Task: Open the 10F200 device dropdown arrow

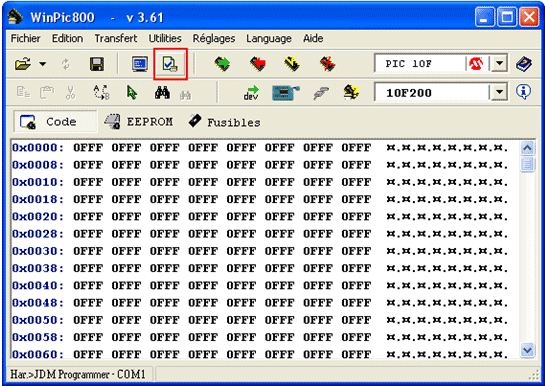Action: point(499,92)
